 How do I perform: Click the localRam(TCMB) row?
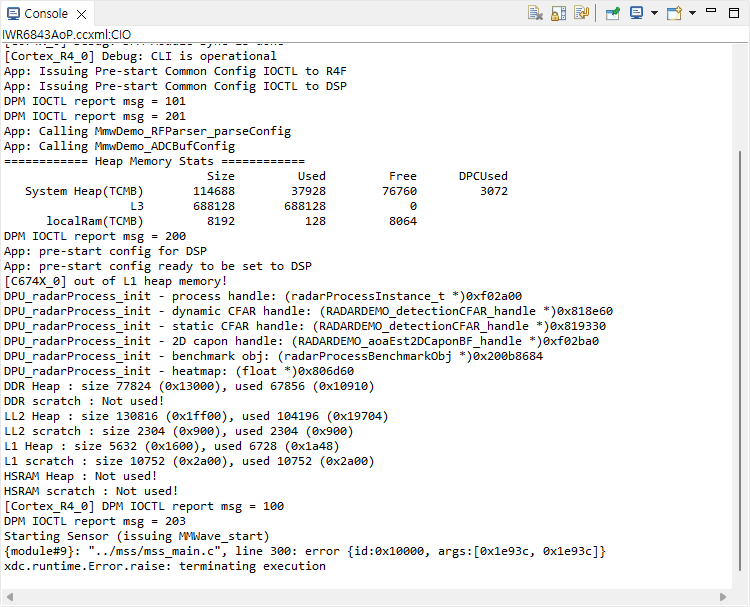tap(232, 221)
